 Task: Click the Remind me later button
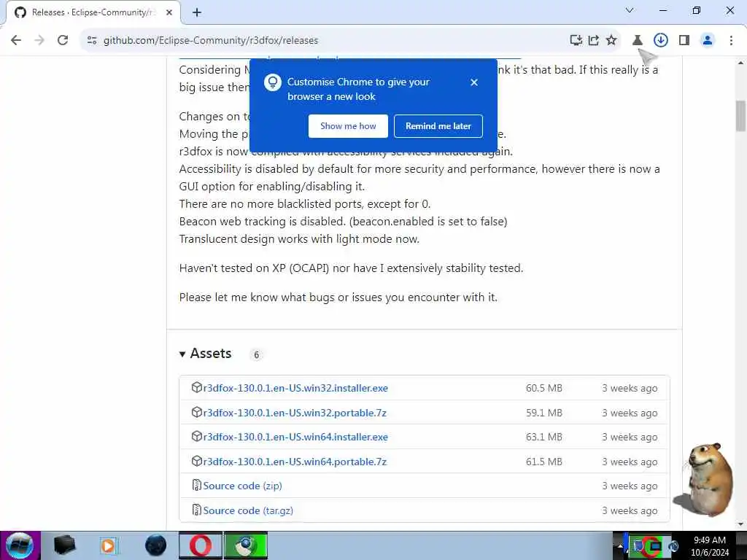click(438, 126)
